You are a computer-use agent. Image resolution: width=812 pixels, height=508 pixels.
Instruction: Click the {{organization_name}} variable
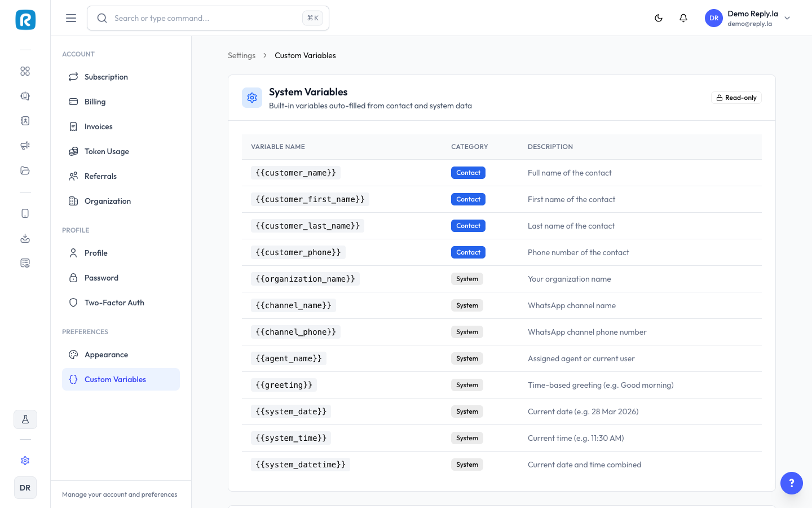(x=305, y=279)
